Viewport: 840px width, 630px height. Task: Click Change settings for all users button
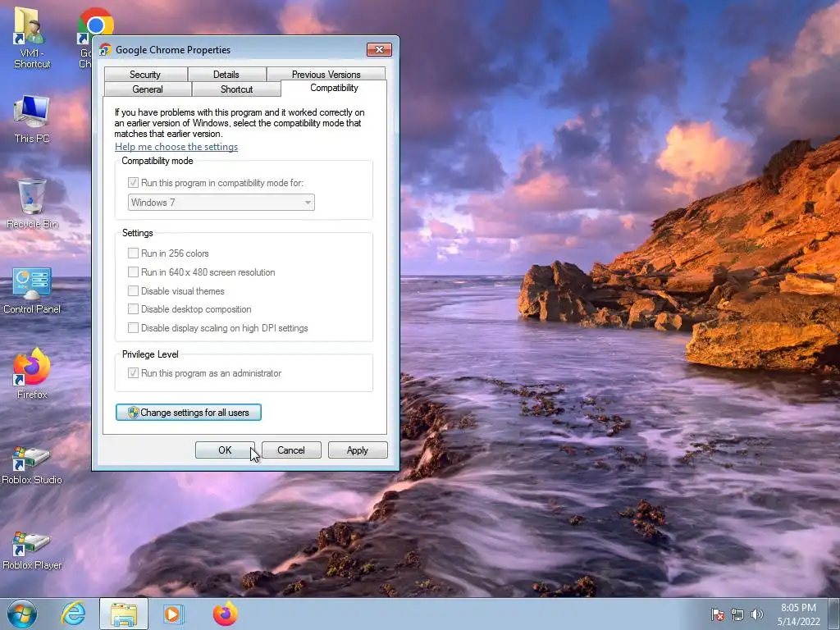189,413
